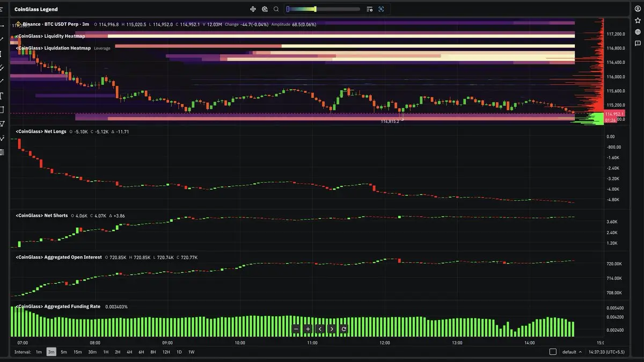The width and height of the screenshot is (644, 362).
Task: Select the 5m interval
Action: (x=64, y=352)
